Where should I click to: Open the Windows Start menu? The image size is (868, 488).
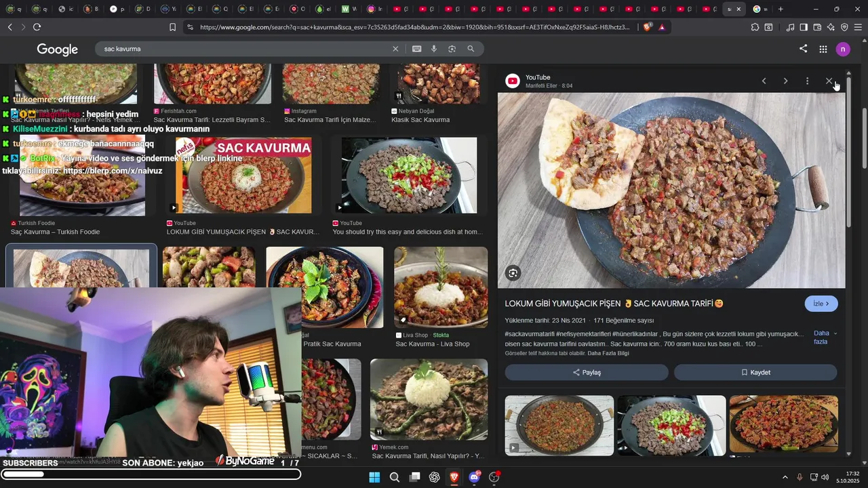tap(374, 477)
